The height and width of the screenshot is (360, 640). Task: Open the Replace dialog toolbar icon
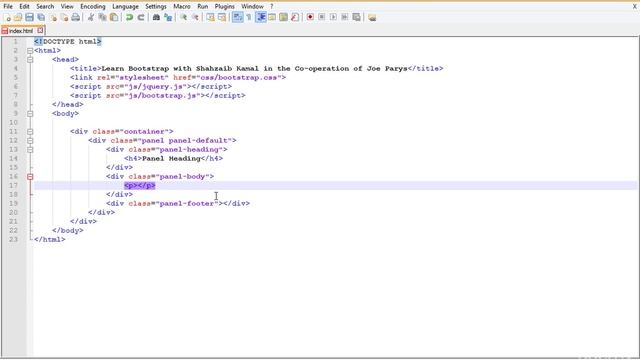(168, 17)
